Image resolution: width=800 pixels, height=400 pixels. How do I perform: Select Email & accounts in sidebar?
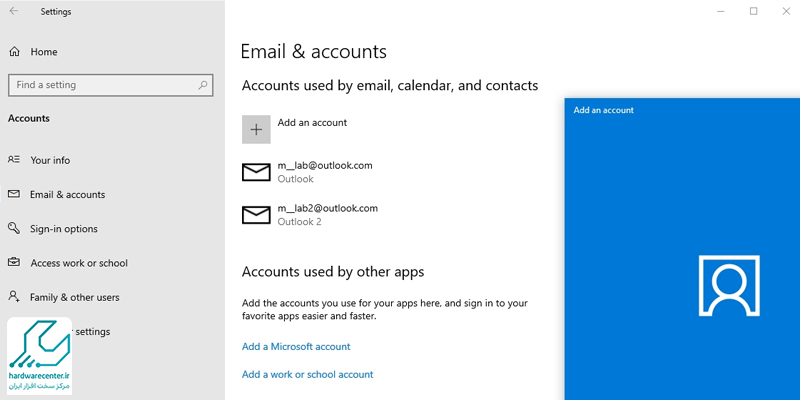pyautogui.click(x=67, y=194)
